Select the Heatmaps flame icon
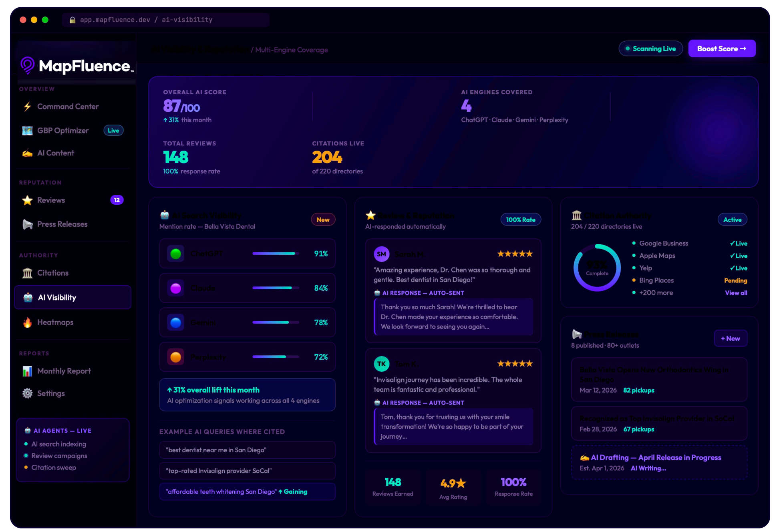 (26, 322)
